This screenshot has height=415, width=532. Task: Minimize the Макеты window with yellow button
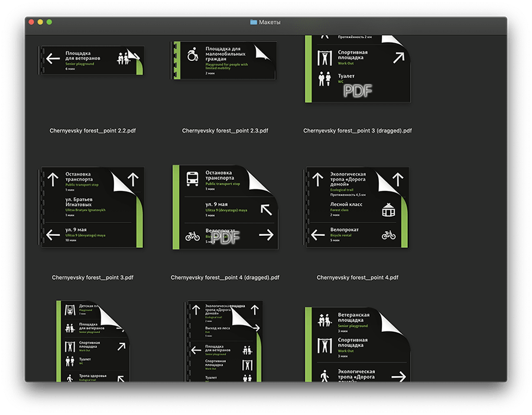(40, 22)
